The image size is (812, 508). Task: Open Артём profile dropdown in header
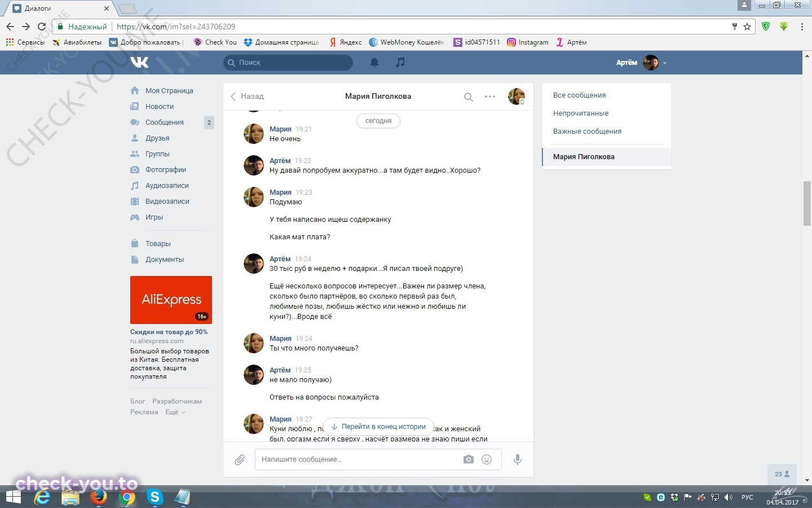click(641, 63)
